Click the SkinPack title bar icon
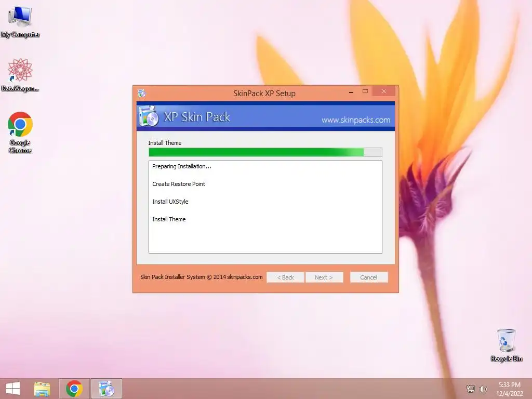The image size is (532, 399). (x=141, y=93)
